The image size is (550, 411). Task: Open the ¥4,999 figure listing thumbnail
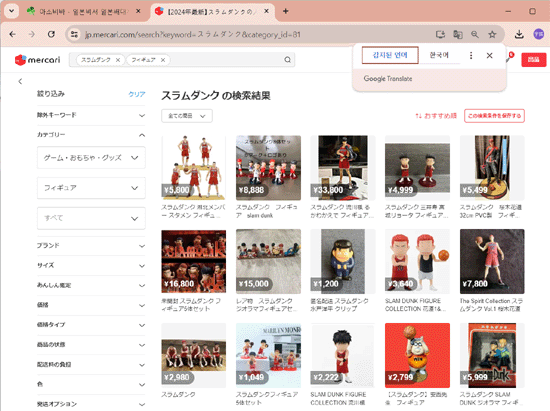pos(417,168)
